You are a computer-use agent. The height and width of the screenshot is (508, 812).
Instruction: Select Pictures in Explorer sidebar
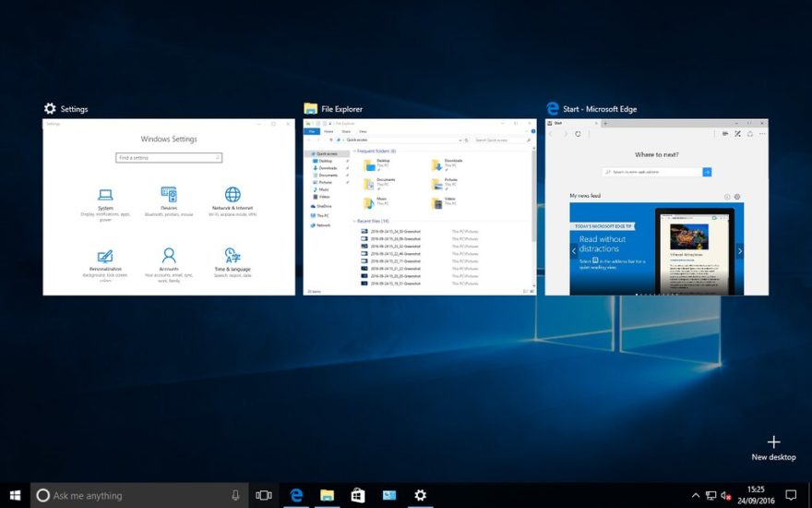click(325, 183)
